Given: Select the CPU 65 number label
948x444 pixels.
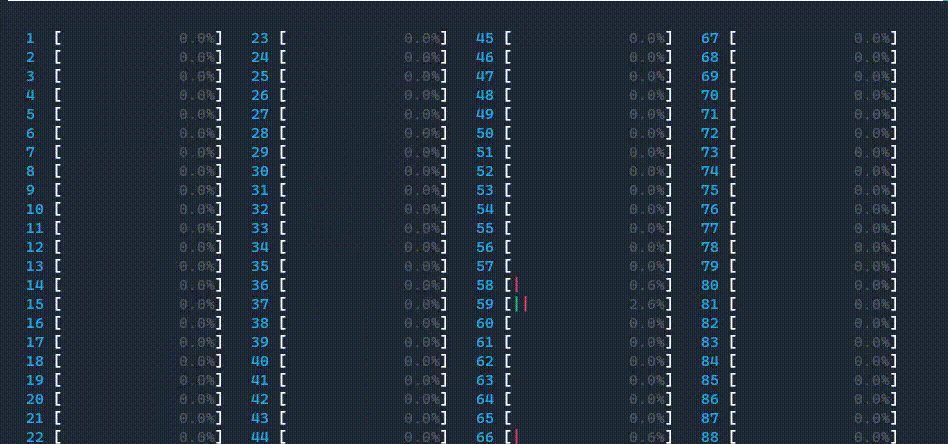Looking at the screenshot, I should tap(484, 418).
